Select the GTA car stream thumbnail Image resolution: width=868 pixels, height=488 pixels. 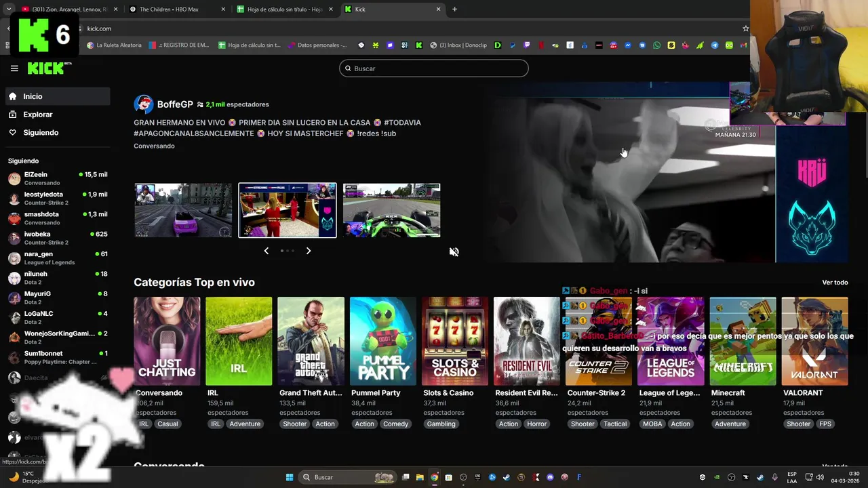click(x=183, y=210)
